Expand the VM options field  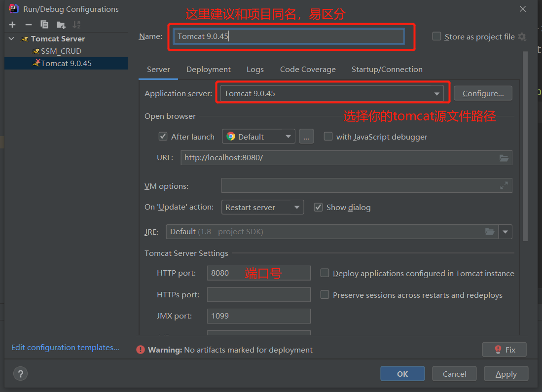[x=504, y=185]
